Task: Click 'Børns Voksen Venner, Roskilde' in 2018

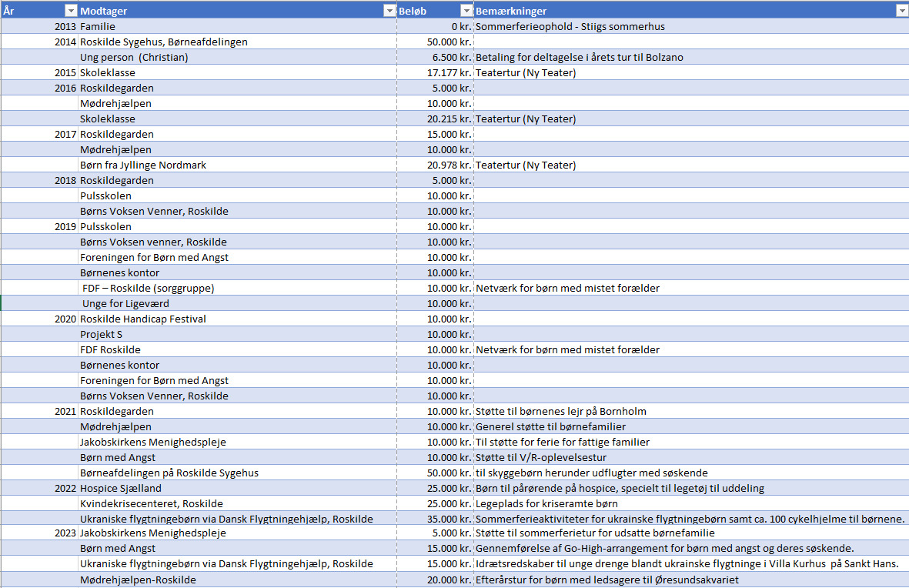Action: point(237,211)
